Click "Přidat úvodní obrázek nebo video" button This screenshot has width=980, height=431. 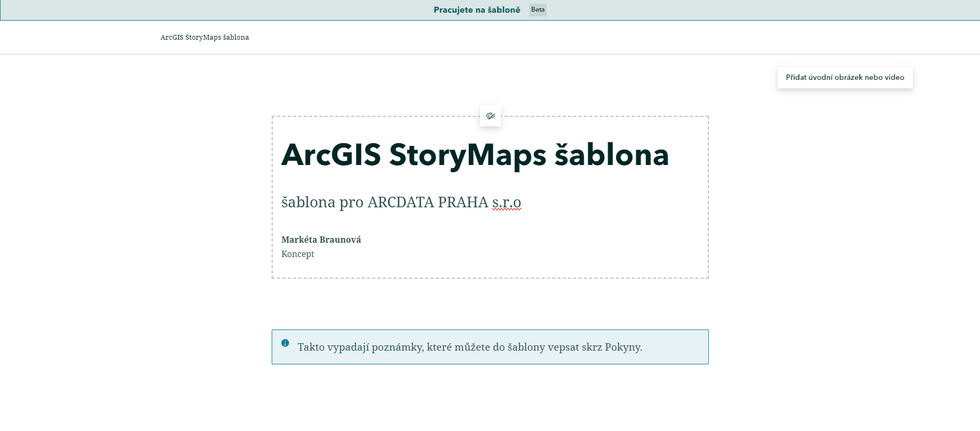click(845, 77)
